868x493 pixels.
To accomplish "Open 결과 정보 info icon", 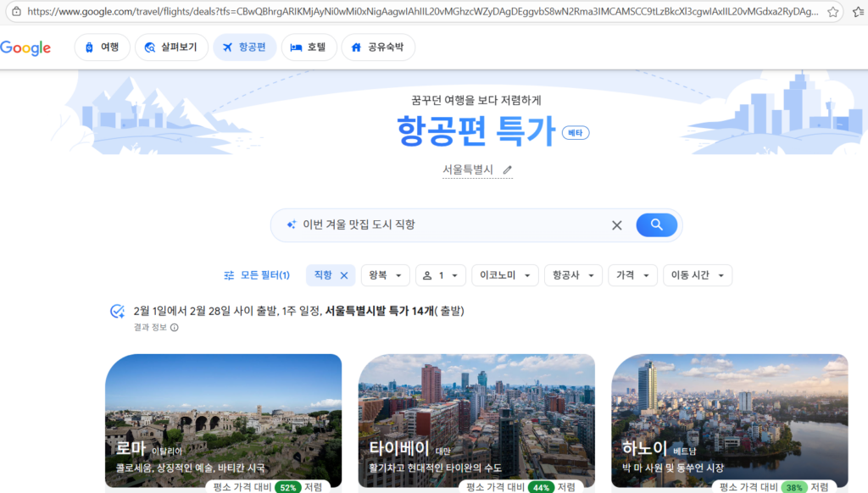I will click(x=175, y=327).
